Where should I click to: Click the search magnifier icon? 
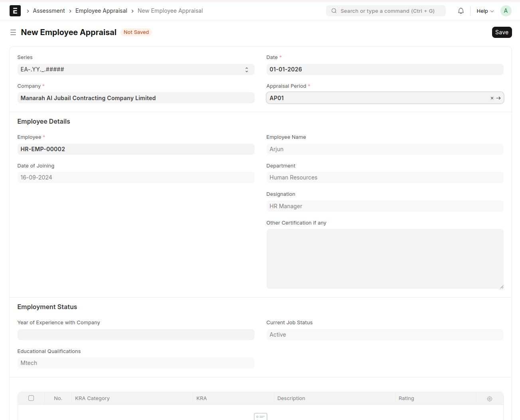pos(334,11)
